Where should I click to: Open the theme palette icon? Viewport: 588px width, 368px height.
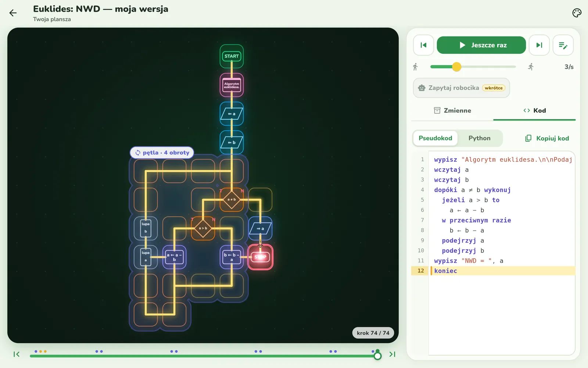click(577, 13)
